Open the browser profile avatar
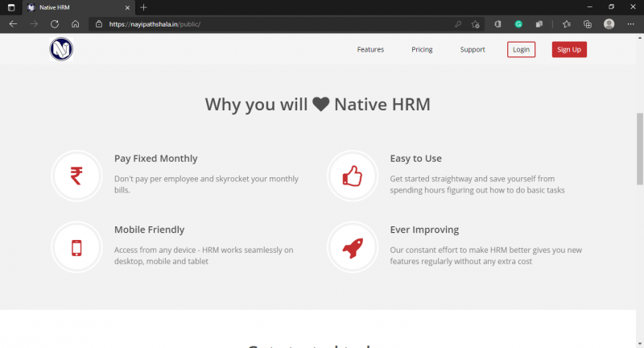Image resolution: width=644 pixels, height=348 pixels. pyautogui.click(x=609, y=24)
